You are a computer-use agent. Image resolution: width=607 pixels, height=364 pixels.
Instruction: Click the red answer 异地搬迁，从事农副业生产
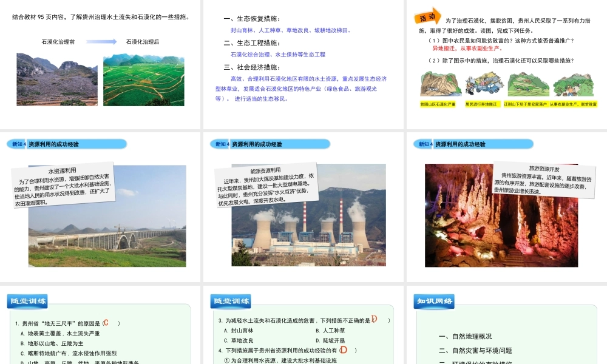(x=468, y=49)
